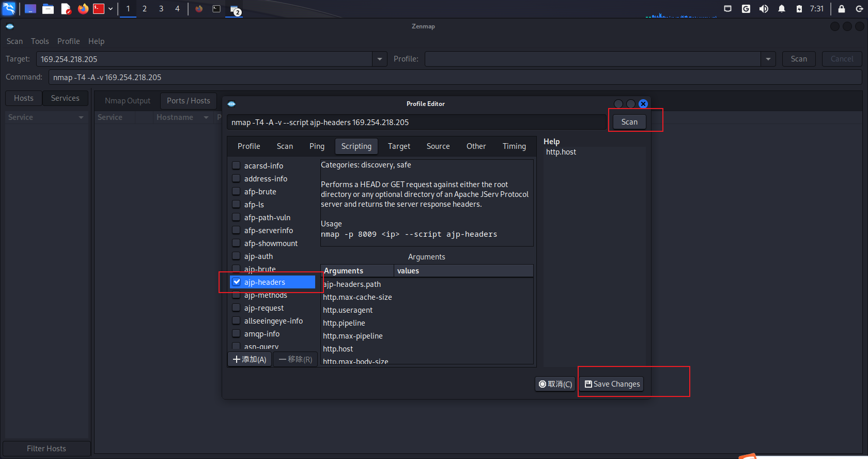Click the Target input field
Image resolution: width=868 pixels, height=459 pixels.
click(x=205, y=59)
